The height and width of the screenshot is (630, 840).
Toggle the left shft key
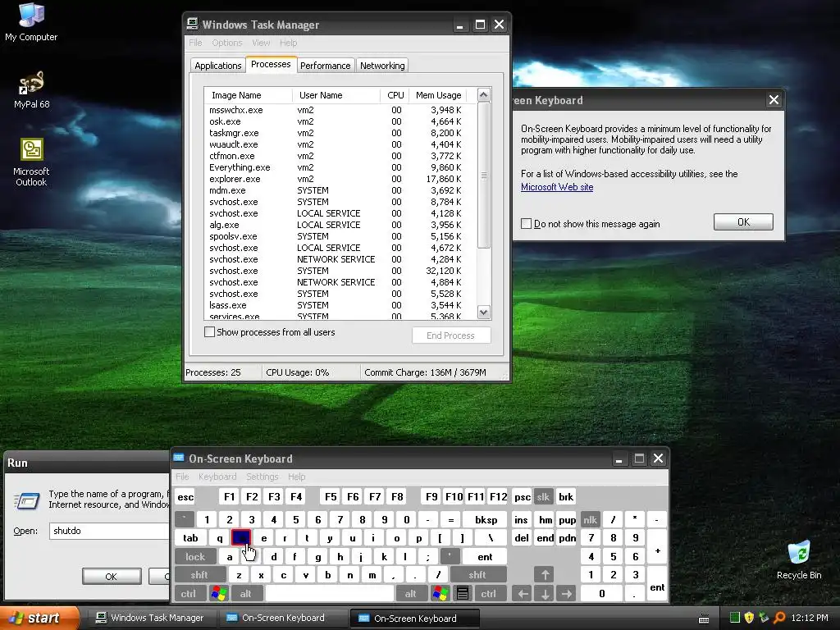199,575
